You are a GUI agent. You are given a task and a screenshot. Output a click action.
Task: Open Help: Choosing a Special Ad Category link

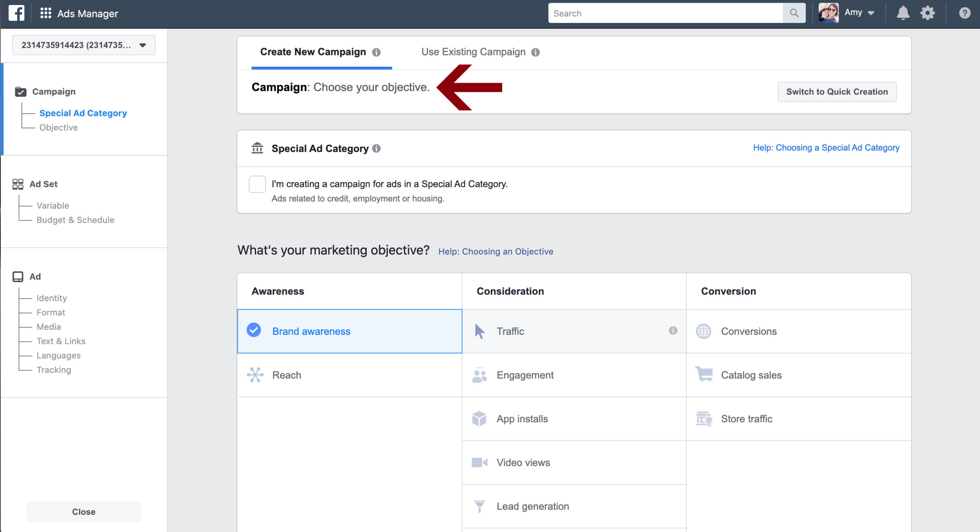tap(826, 148)
